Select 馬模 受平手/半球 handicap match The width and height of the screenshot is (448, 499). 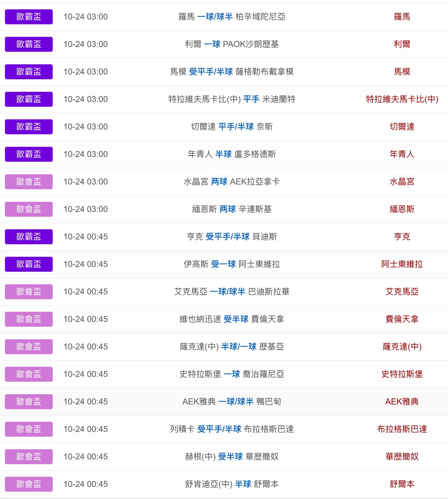click(232, 72)
